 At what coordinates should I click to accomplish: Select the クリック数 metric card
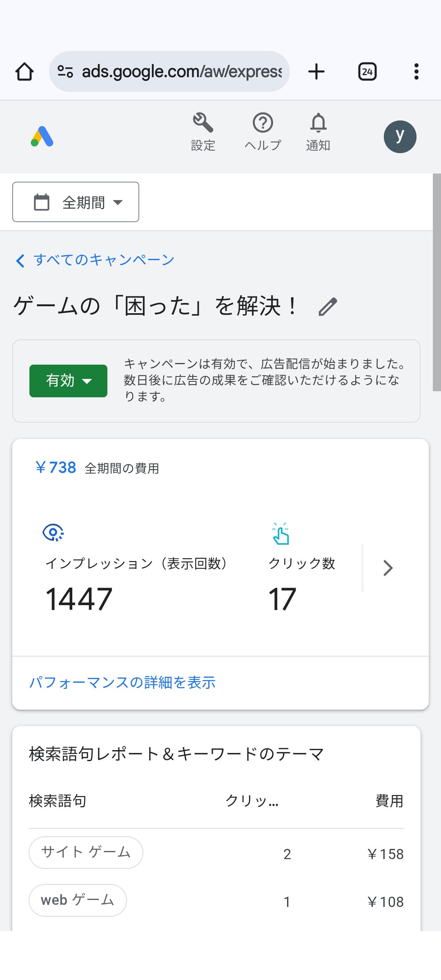point(301,568)
